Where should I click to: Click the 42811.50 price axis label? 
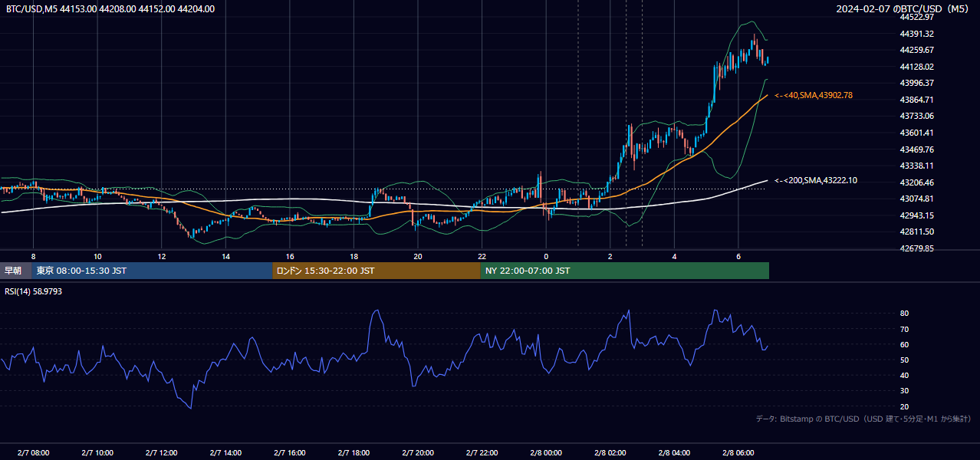tap(916, 232)
